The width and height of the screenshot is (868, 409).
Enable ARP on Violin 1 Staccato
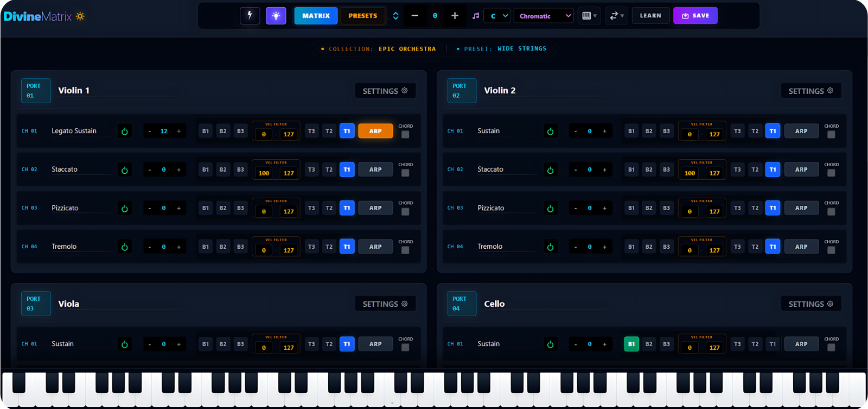(375, 169)
